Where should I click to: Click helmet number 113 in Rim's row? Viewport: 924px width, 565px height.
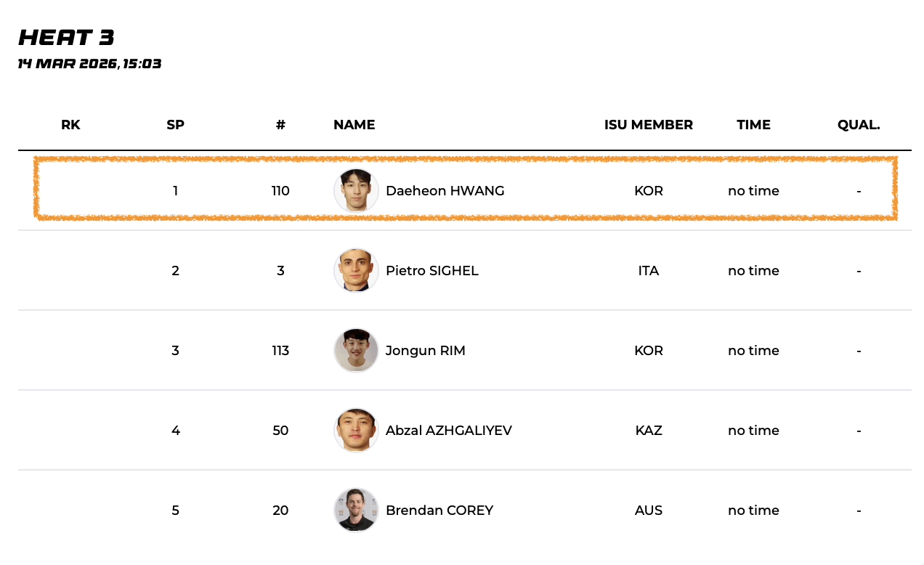tap(280, 351)
